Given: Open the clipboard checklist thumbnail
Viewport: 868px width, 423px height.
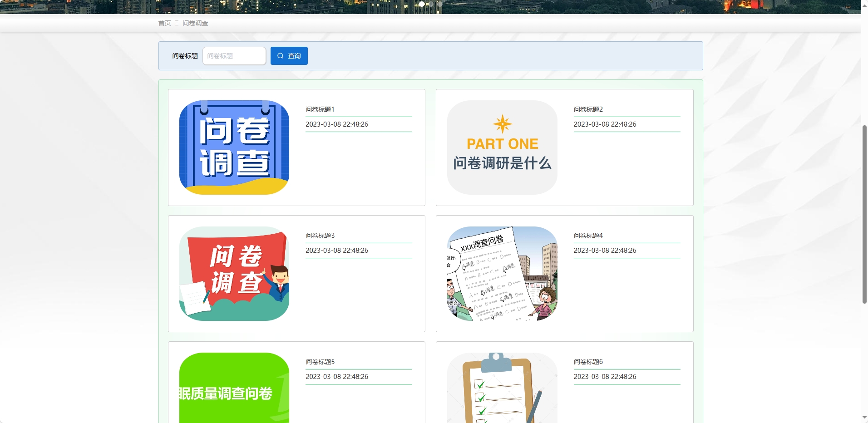Looking at the screenshot, I should [502, 388].
